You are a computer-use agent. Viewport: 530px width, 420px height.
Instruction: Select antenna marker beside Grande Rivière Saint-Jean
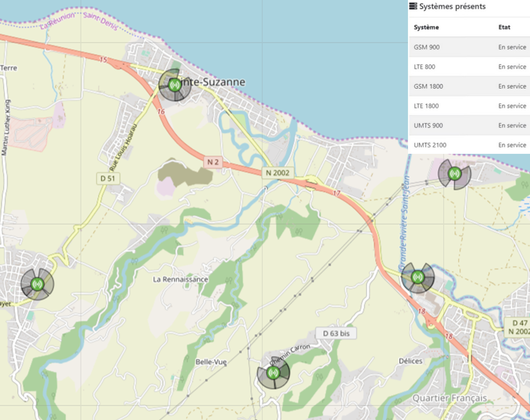(418, 277)
